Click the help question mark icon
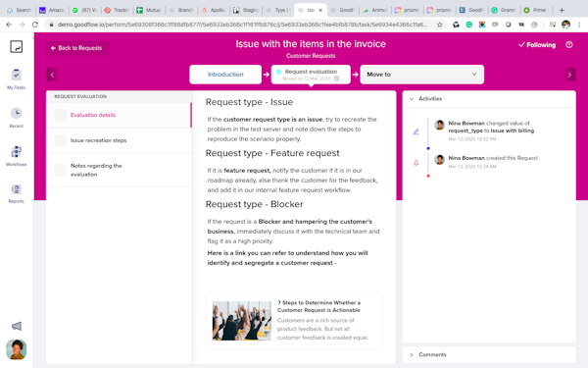 pyautogui.click(x=568, y=45)
